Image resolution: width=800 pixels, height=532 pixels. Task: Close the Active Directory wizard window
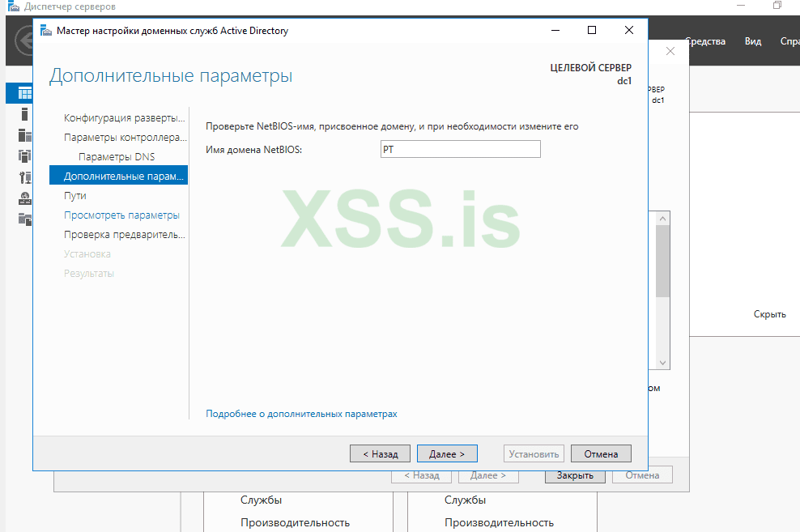[x=629, y=30]
